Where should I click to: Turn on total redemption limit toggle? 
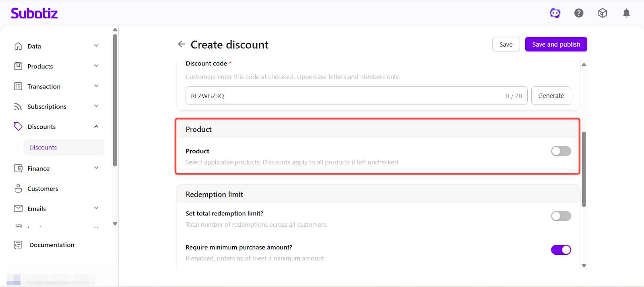pyautogui.click(x=561, y=216)
